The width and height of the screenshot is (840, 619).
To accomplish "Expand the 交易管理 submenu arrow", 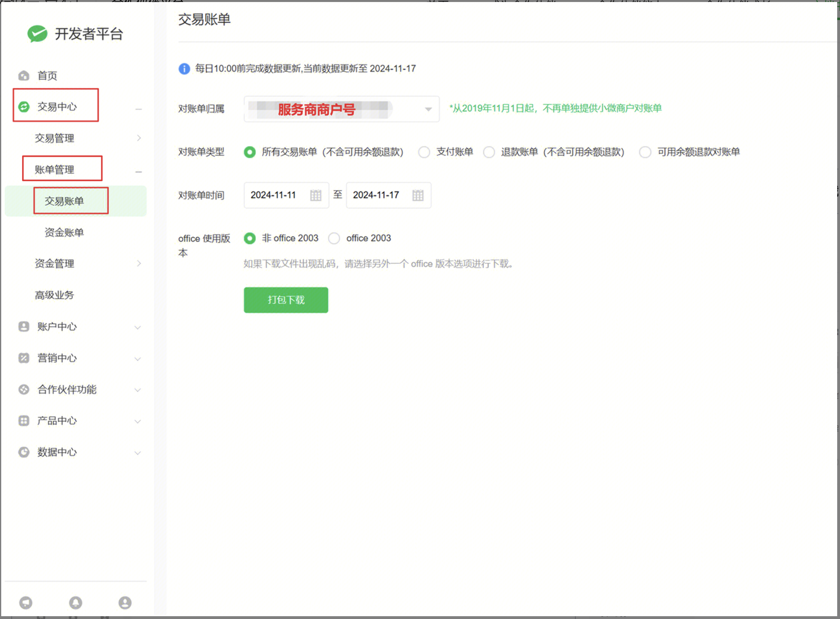I will click(x=139, y=138).
